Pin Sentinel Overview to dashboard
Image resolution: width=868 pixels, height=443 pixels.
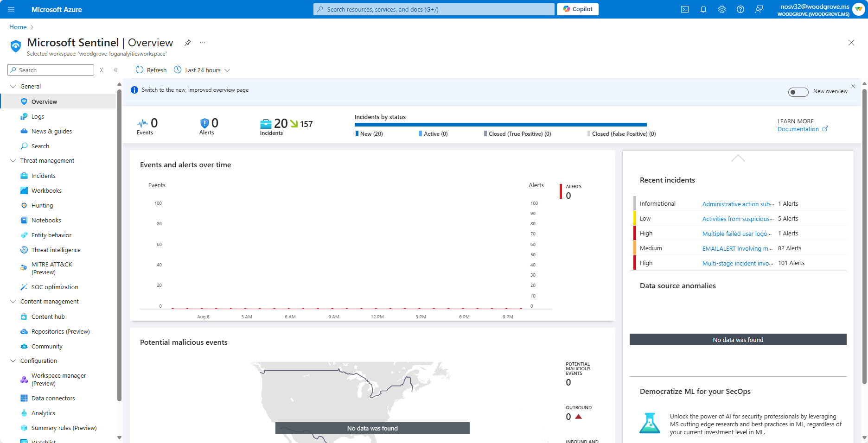188,43
